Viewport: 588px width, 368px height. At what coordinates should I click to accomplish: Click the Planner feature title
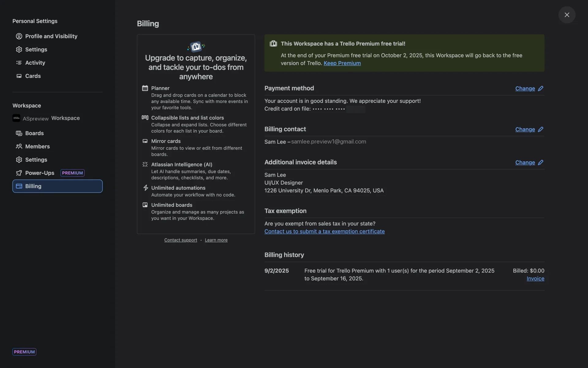click(x=160, y=88)
